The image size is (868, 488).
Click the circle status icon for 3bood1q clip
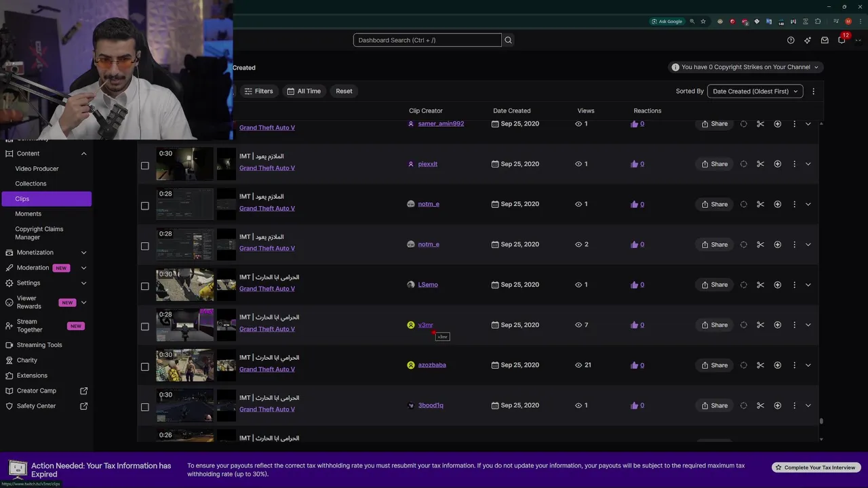744,405
